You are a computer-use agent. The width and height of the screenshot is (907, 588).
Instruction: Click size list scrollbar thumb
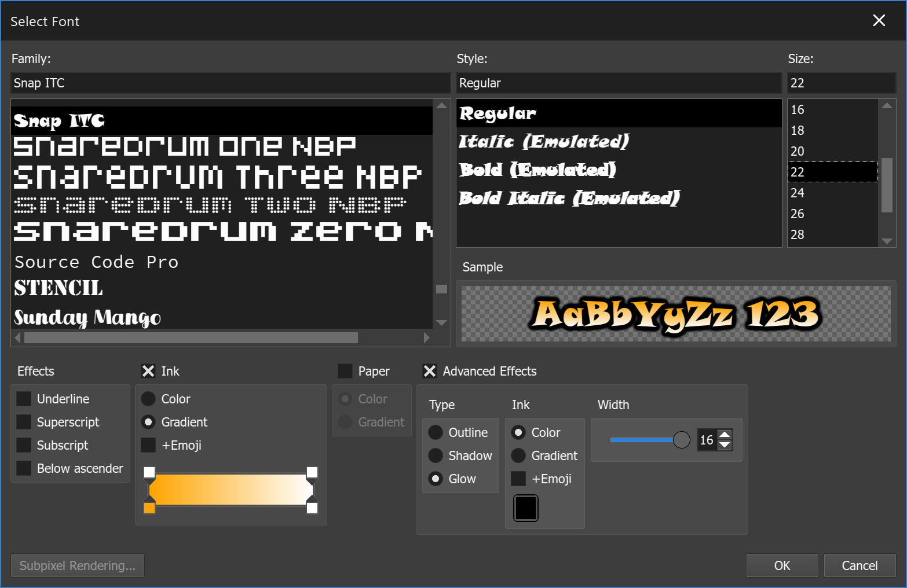click(x=887, y=185)
